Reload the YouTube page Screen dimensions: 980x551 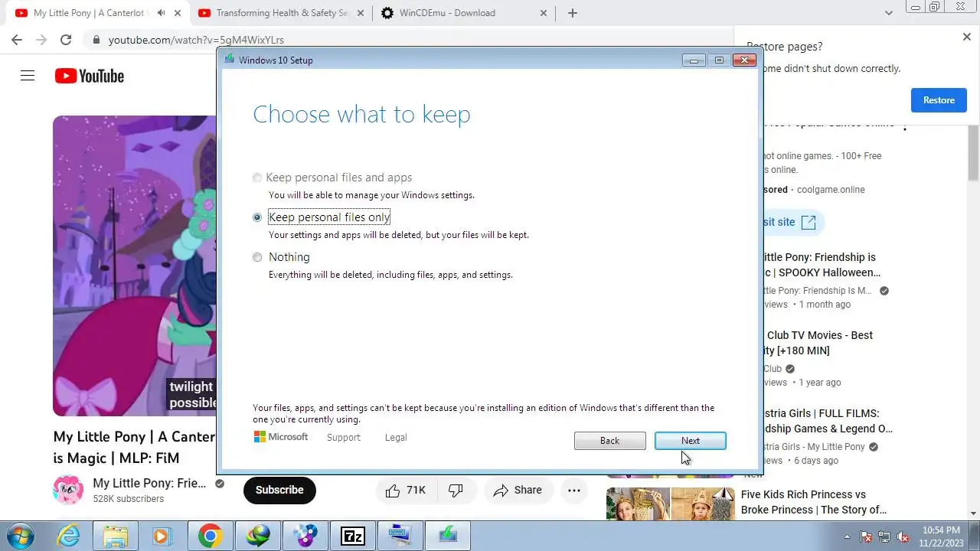(x=66, y=40)
